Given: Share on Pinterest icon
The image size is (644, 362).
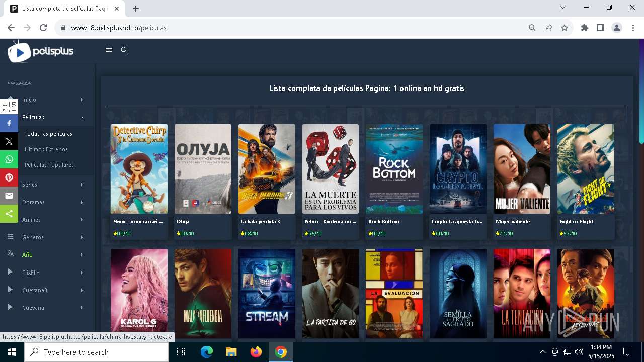Looking at the screenshot, I should (x=9, y=177).
